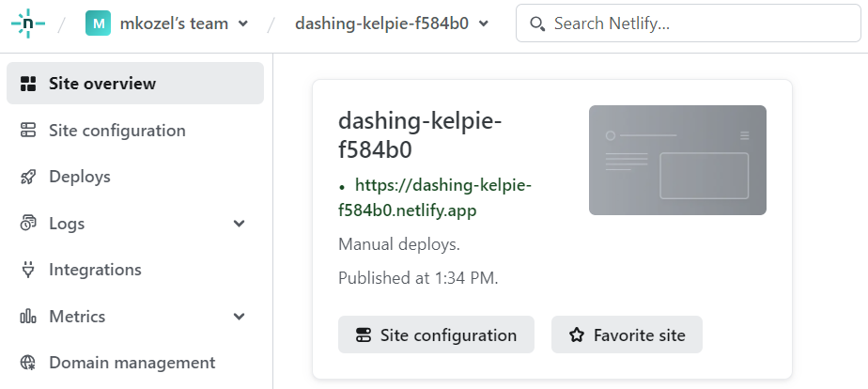The width and height of the screenshot is (868, 389).
Task: Click the Site overview grid icon
Action: [28, 84]
